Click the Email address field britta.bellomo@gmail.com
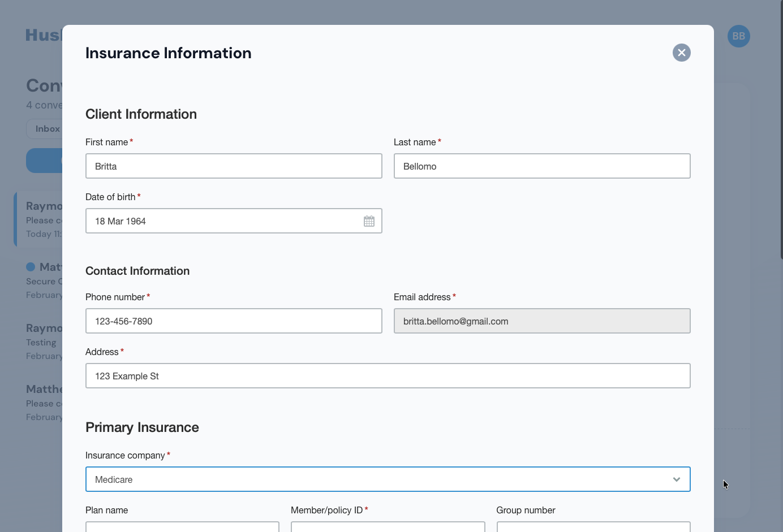The height and width of the screenshot is (532, 783). pos(542,321)
